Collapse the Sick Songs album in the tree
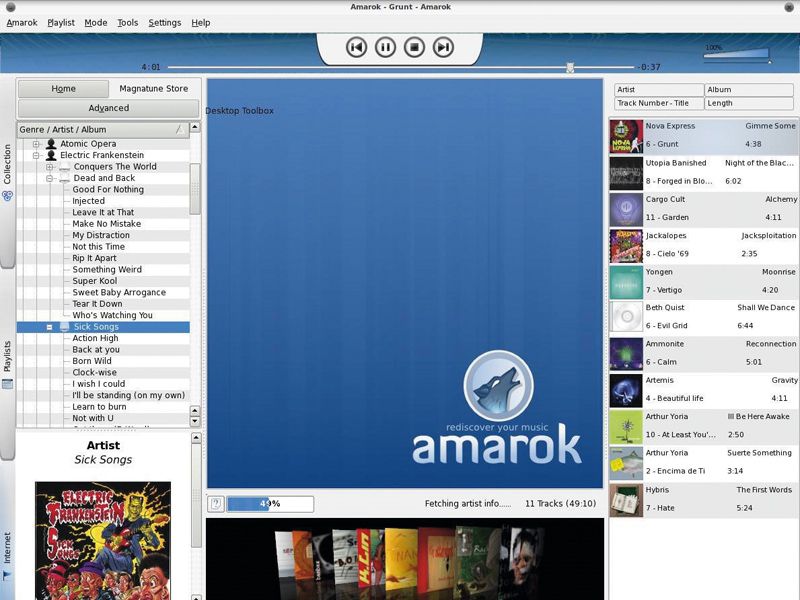The width and height of the screenshot is (800, 600). (49, 326)
